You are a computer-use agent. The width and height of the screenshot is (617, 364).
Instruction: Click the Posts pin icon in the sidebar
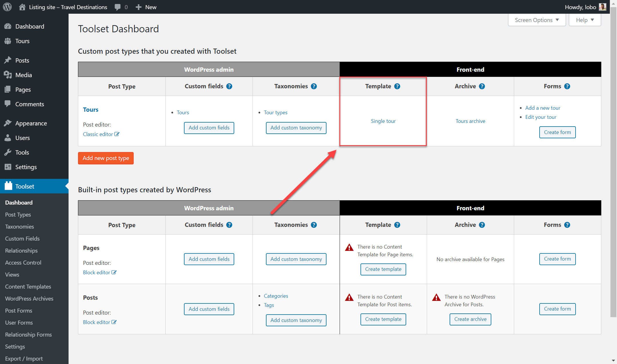point(8,60)
